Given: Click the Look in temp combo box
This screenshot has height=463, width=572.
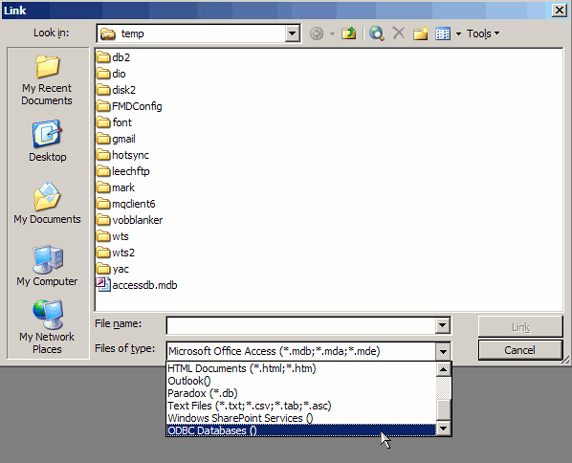Looking at the screenshot, I should click(x=198, y=34).
